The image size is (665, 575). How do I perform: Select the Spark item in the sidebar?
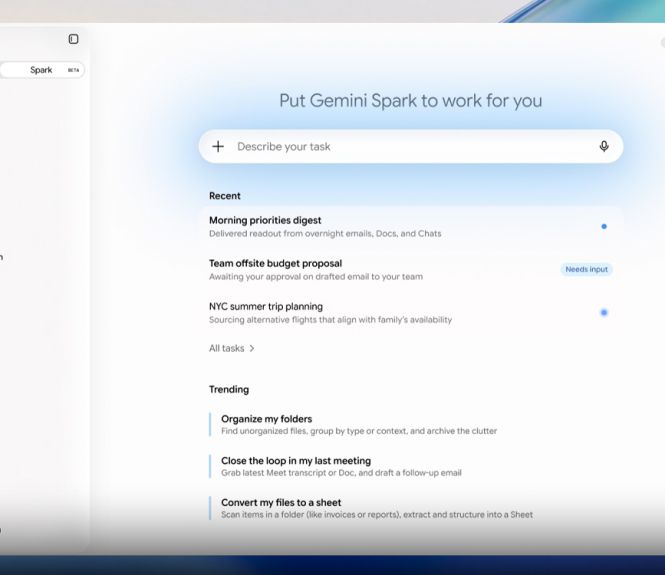tap(42, 70)
